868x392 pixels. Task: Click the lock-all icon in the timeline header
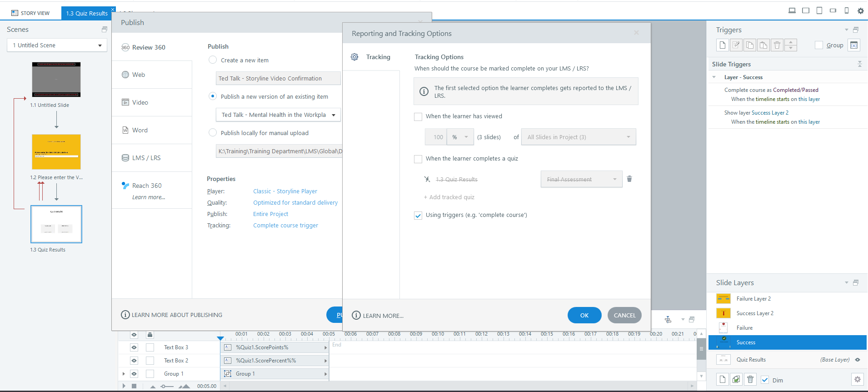coord(150,335)
